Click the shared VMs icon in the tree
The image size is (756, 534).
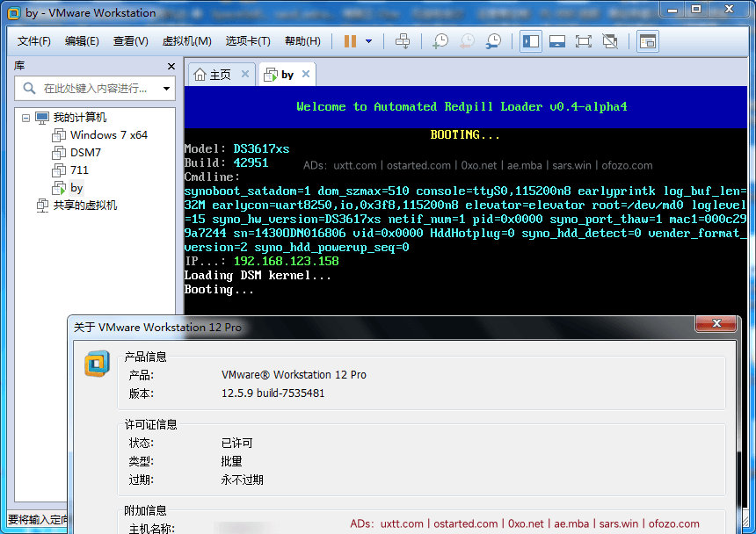[42, 206]
